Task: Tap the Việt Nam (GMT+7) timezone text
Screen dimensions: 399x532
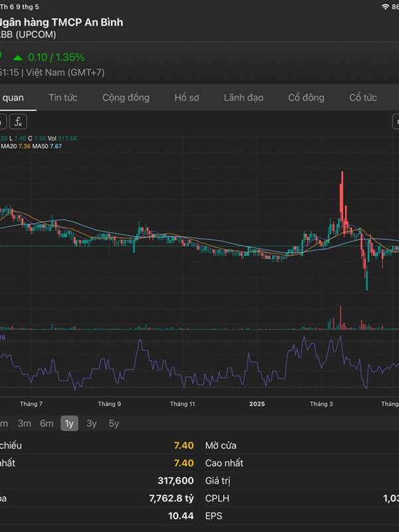Action: coord(65,72)
